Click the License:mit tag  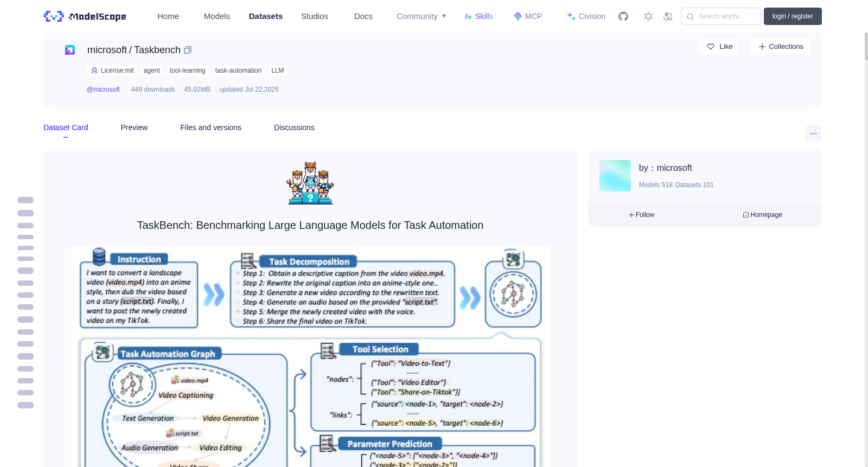112,71
